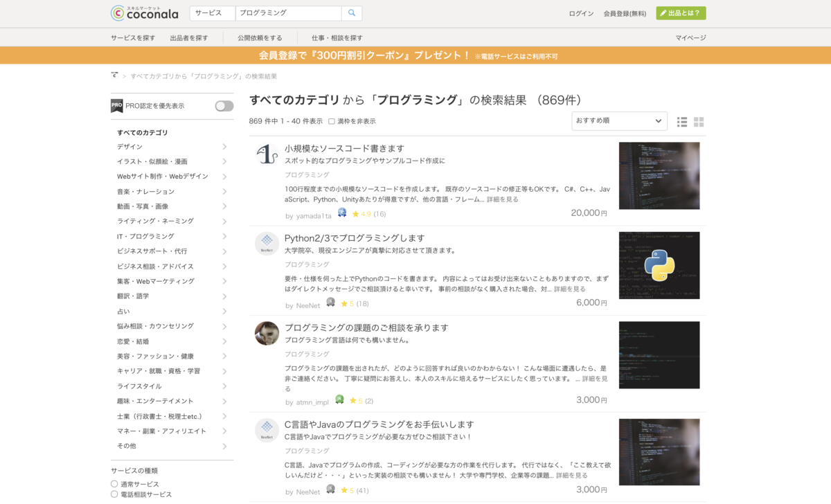
Task: Select その他 category
Action: 127,446
